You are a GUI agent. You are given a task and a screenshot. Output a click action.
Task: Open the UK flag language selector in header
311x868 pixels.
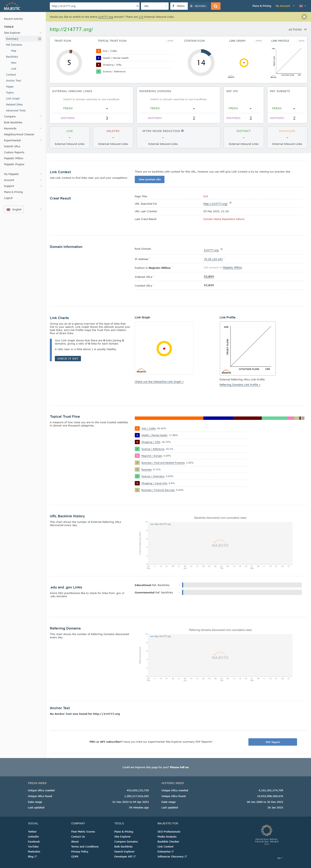click(x=303, y=6)
